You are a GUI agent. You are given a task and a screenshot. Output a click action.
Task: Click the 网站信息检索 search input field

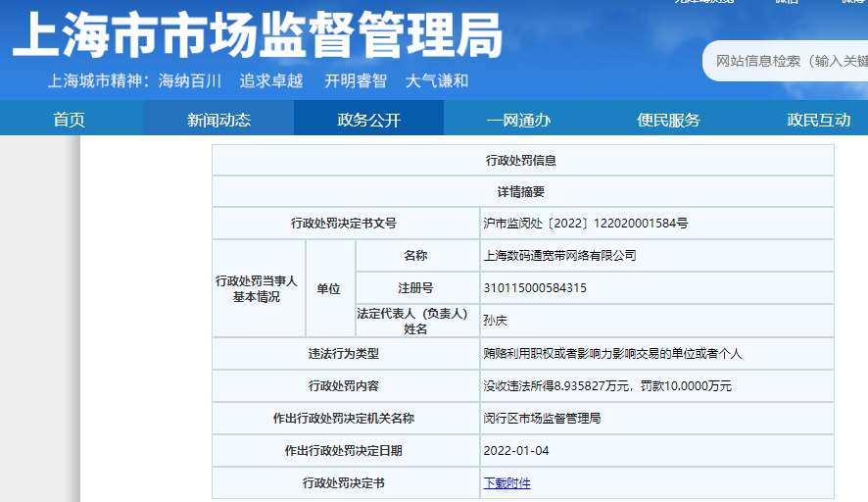(786, 61)
